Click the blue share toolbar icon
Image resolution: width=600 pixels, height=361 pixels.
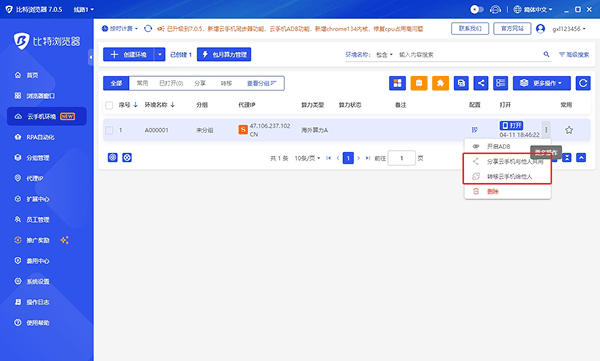(481, 83)
